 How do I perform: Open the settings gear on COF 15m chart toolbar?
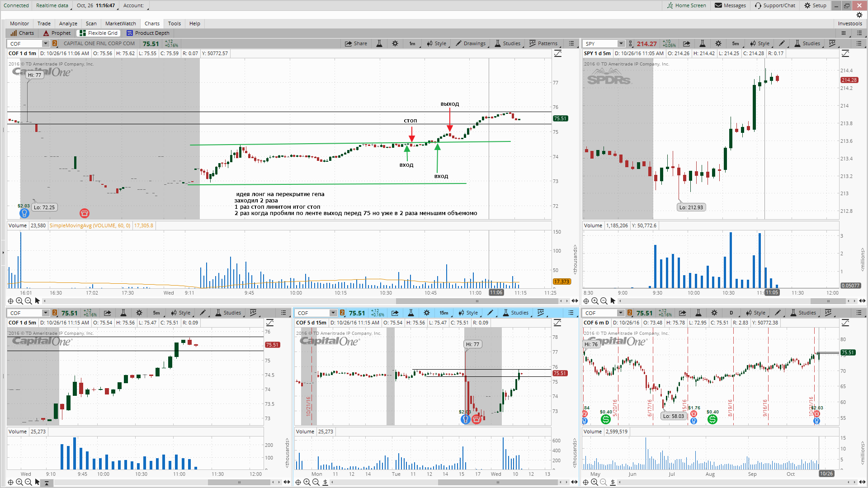click(427, 313)
